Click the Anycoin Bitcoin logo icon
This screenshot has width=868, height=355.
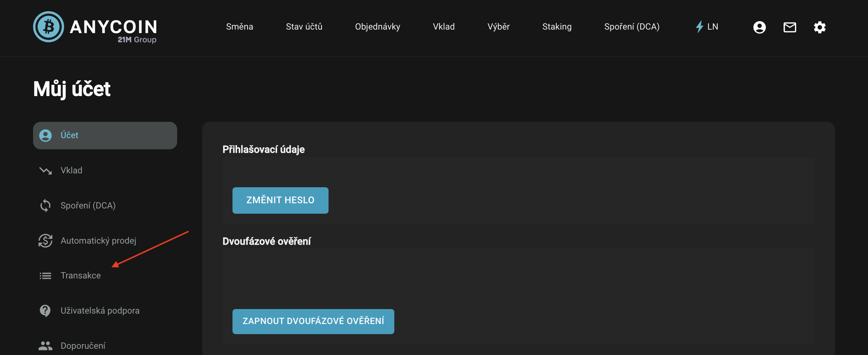[48, 27]
